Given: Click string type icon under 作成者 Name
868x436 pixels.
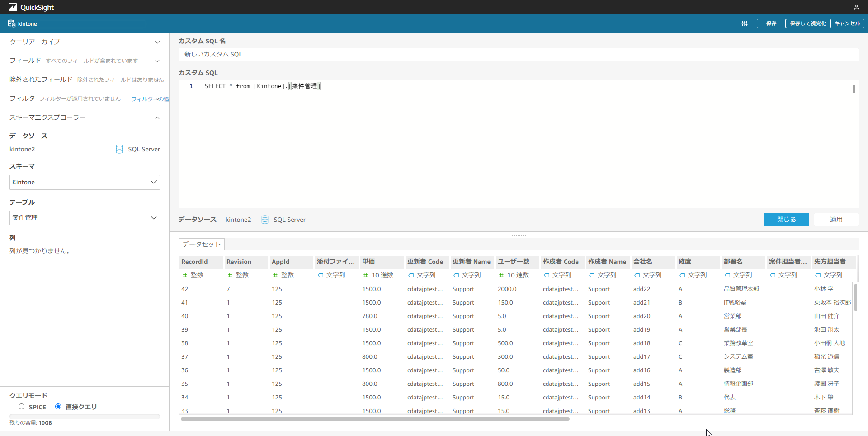Looking at the screenshot, I should (592, 275).
